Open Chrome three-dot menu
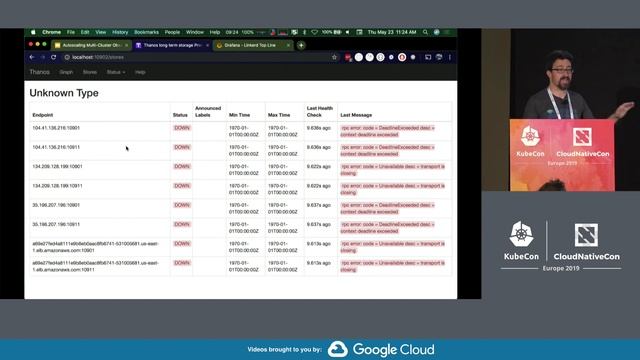The width and height of the screenshot is (640, 360). pos(450,57)
